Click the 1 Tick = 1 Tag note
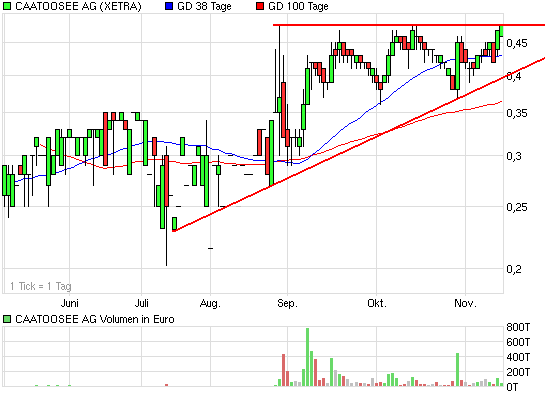 [x=41, y=286]
